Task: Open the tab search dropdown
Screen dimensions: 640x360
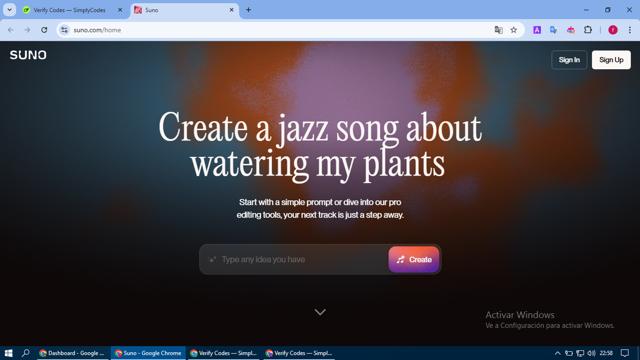Action: pyautogui.click(x=9, y=10)
